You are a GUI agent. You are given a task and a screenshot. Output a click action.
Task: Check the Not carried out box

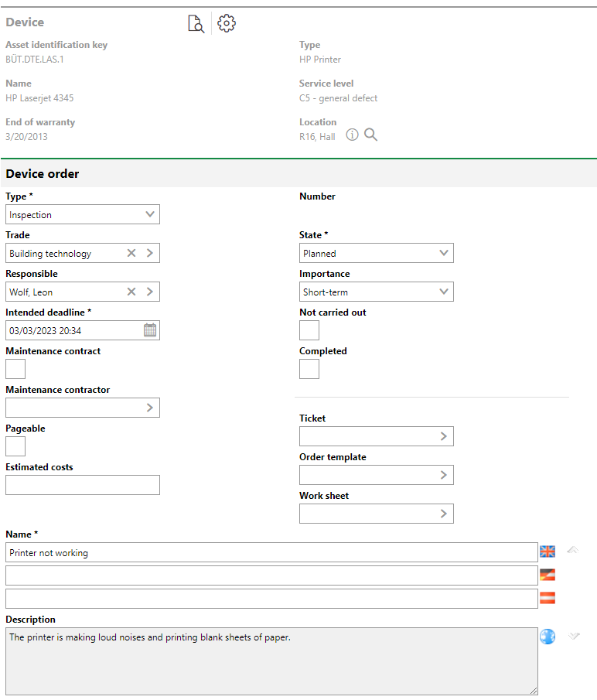click(309, 330)
